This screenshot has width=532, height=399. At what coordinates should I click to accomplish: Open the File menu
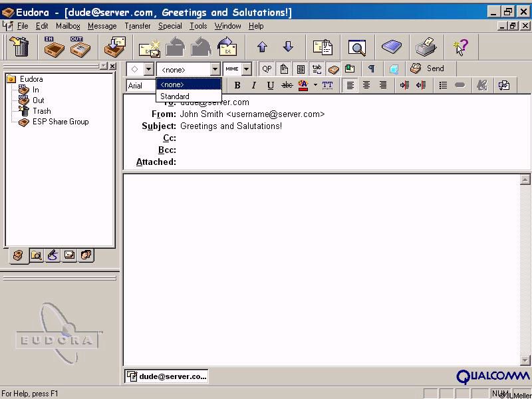[x=23, y=26]
